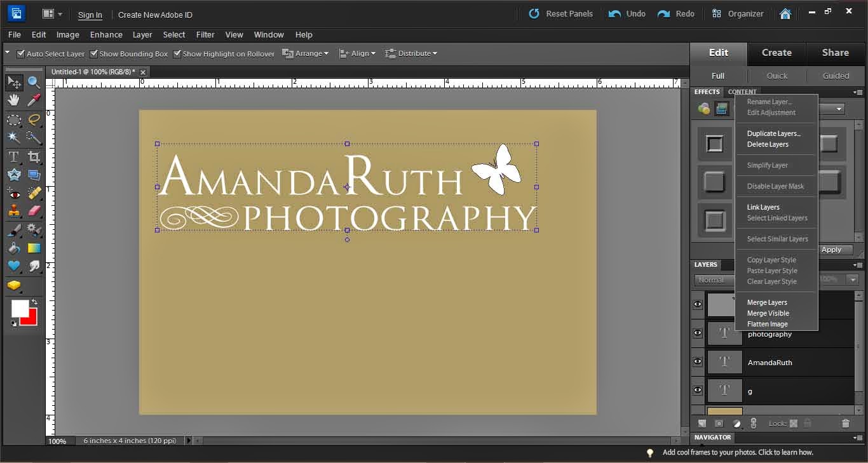868x463 pixels.
Task: Click the Sign In link
Action: (x=90, y=15)
